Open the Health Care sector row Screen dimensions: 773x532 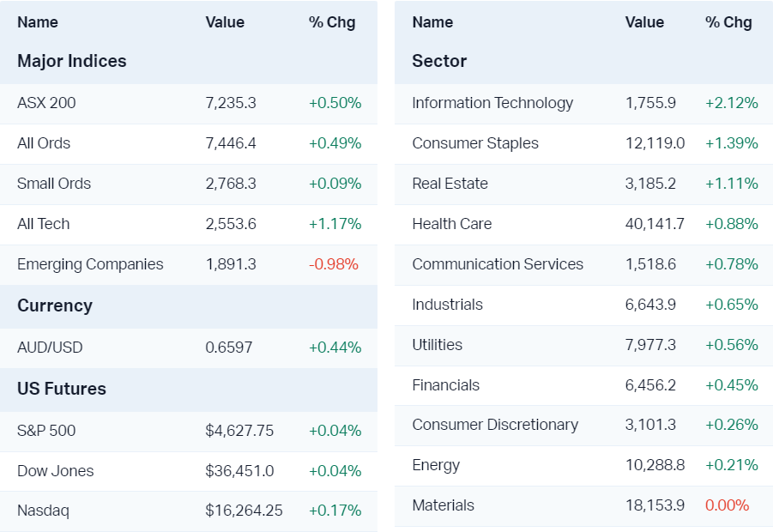click(x=452, y=224)
